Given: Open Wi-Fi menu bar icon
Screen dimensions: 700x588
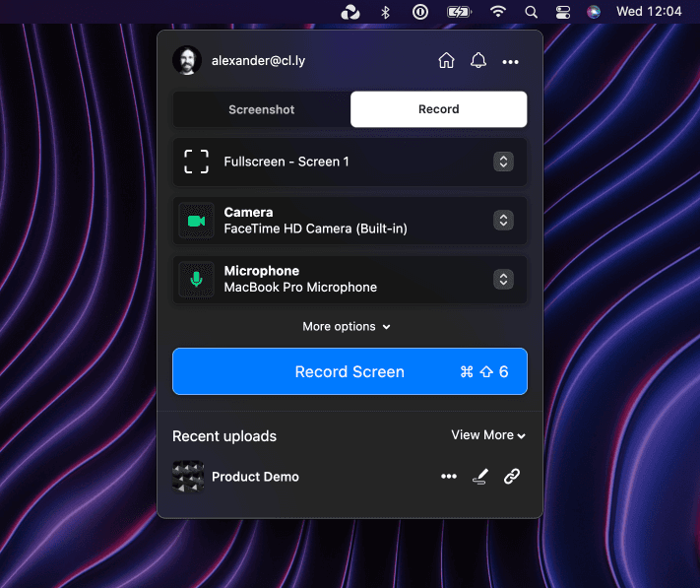Looking at the screenshot, I should tap(498, 12).
